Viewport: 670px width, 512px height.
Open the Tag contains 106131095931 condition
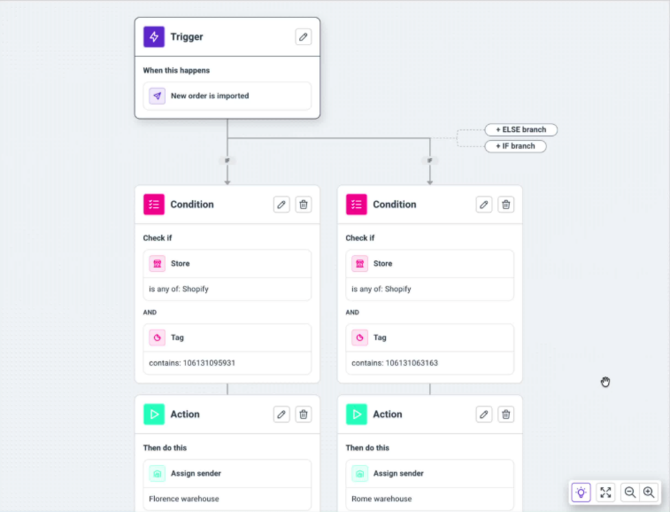point(227,349)
